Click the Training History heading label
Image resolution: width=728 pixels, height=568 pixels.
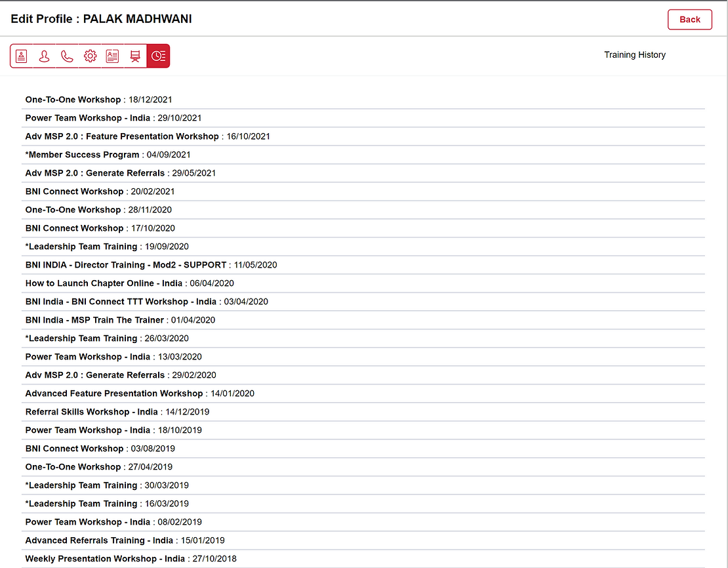click(x=634, y=55)
